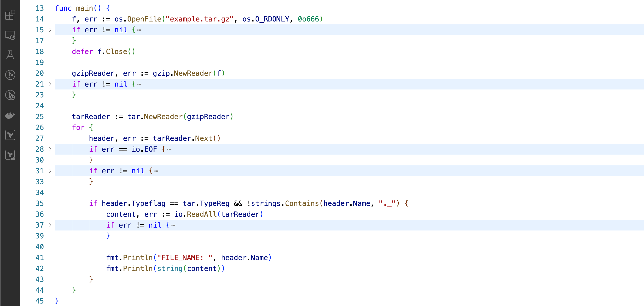644x306 pixels.
Task: Open the Docker whale view
Action: tap(10, 115)
